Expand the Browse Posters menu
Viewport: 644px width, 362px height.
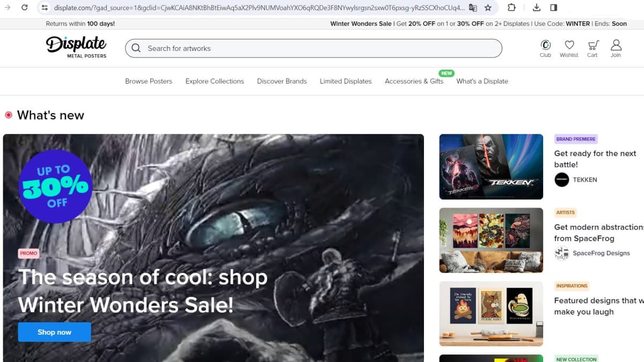[x=149, y=81]
